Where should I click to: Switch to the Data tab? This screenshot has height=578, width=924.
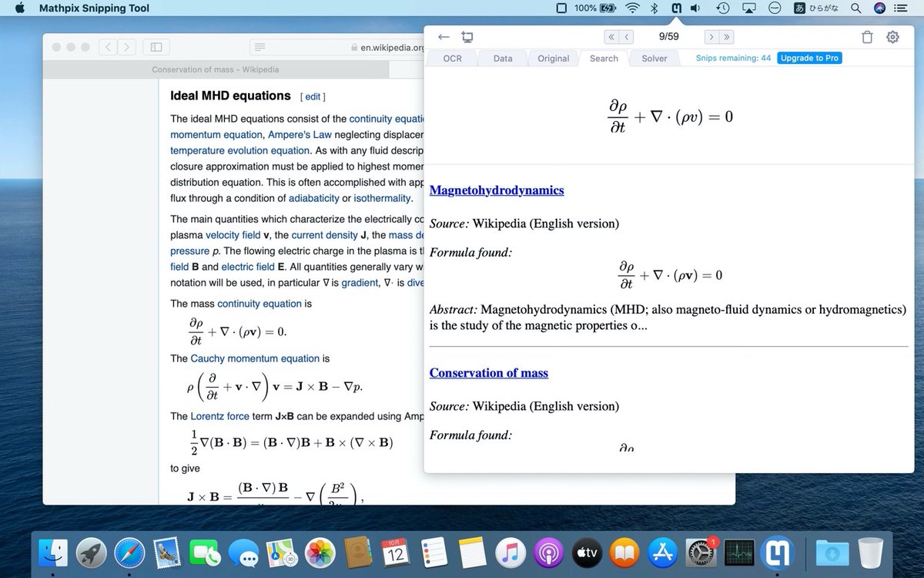coord(503,59)
